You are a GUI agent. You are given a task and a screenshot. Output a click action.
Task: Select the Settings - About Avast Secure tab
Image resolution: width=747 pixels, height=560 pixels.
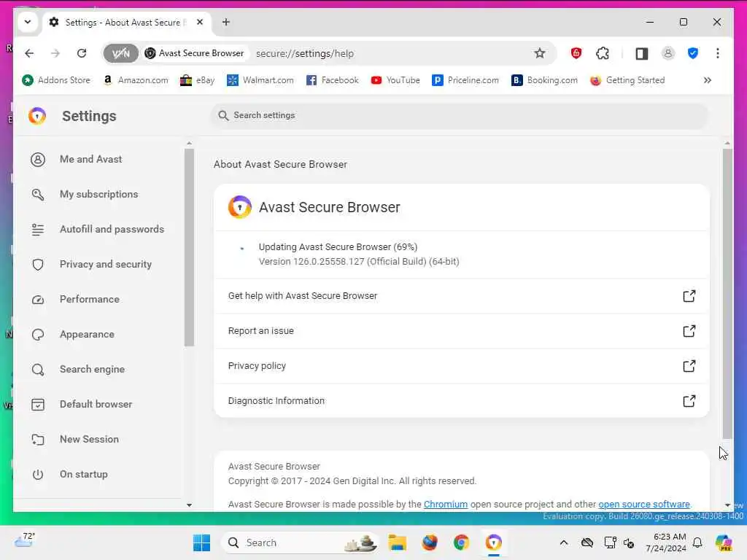click(x=127, y=23)
